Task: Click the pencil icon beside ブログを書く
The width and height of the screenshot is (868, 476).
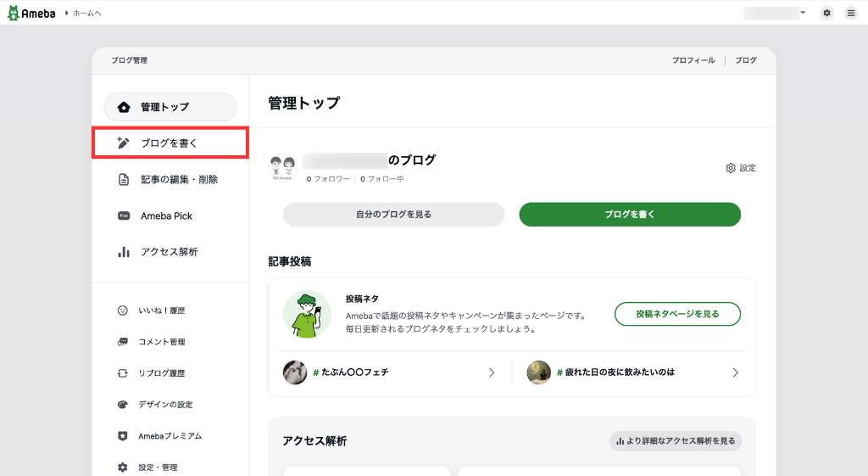Action: 124,143
